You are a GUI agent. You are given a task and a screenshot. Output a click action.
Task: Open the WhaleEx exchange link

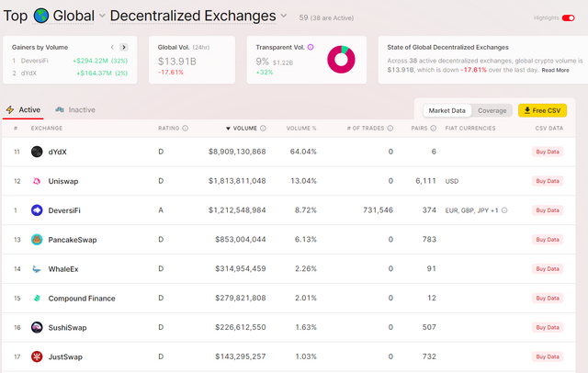(63, 269)
